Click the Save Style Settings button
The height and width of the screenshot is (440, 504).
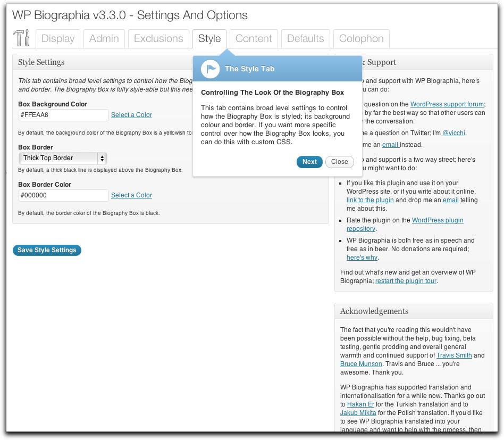coord(47,250)
